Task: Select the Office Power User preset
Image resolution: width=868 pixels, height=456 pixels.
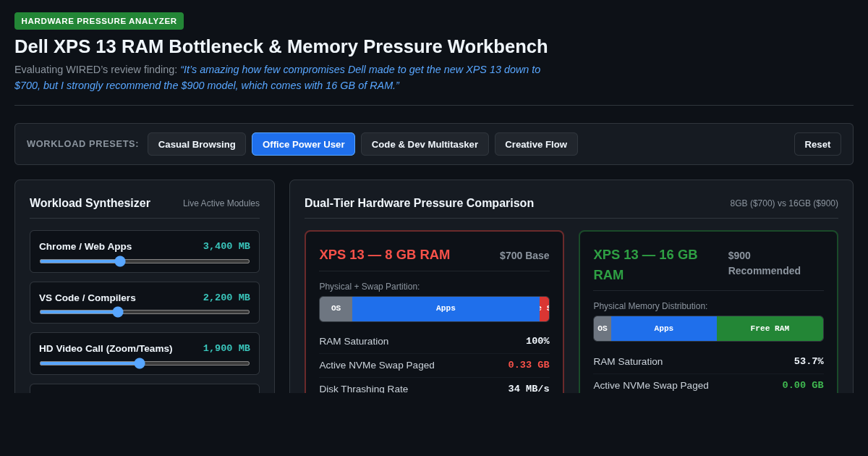Action: point(303,144)
